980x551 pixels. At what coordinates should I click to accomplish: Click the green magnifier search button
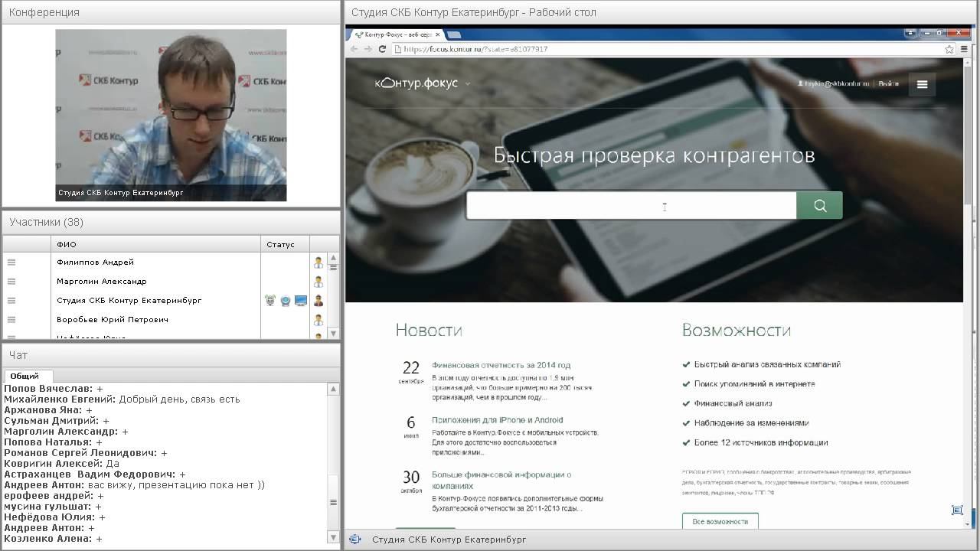820,206
